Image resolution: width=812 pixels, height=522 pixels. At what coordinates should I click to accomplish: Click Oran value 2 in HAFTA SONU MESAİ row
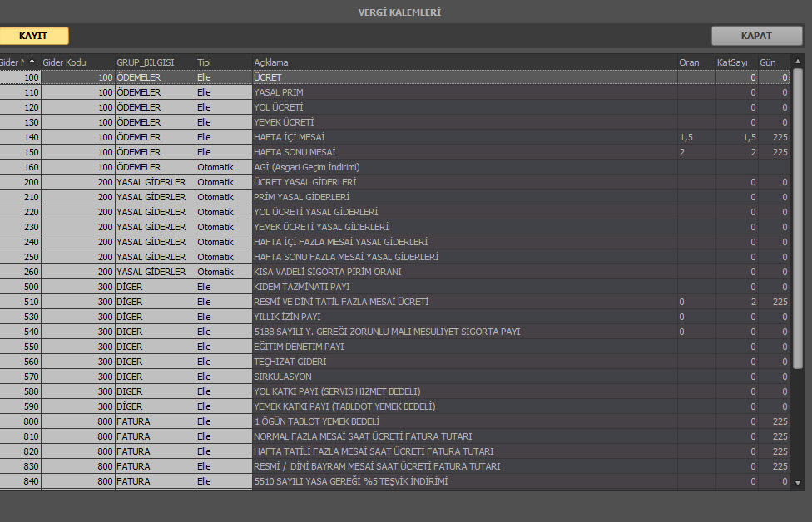click(696, 152)
